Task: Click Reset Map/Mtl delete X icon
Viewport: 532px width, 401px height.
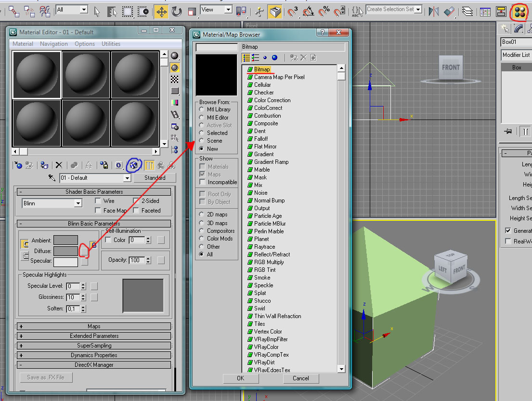Action: (x=59, y=165)
